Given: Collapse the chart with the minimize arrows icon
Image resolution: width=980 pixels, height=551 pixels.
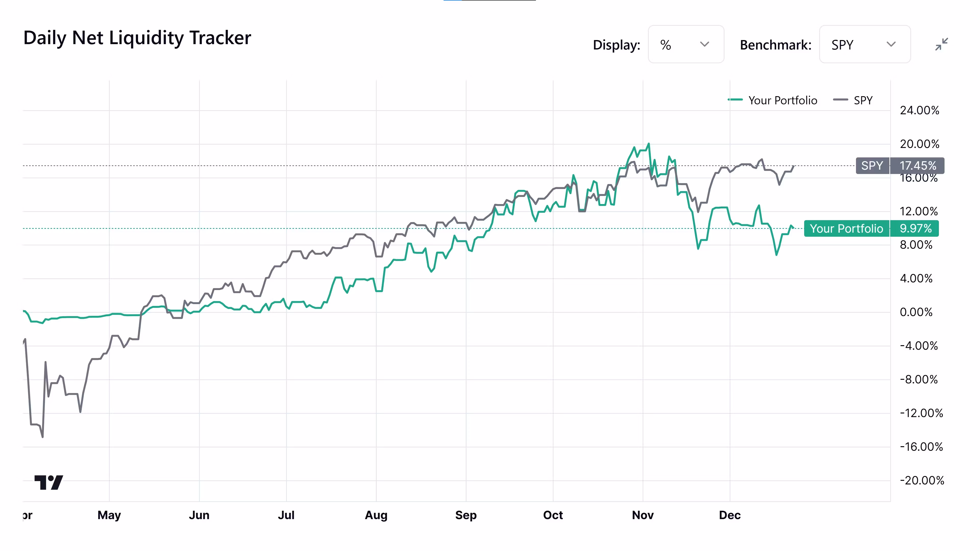Looking at the screenshot, I should (x=941, y=44).
